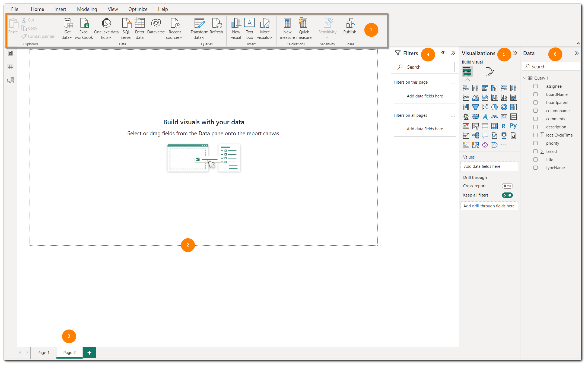Viewport: 588px width, 367px height.
Task: Add a Line chart visual
Action: pos(466,98)
